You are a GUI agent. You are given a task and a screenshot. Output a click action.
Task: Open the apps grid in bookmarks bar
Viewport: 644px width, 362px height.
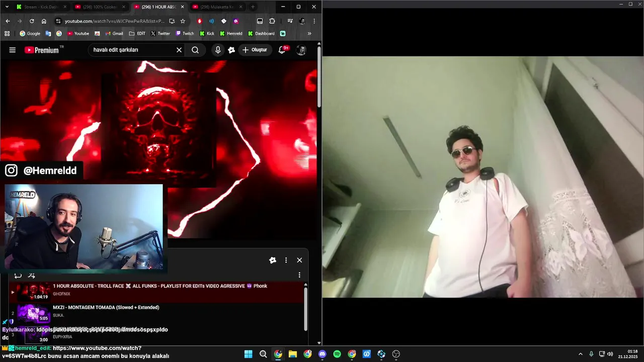(7, 34)
